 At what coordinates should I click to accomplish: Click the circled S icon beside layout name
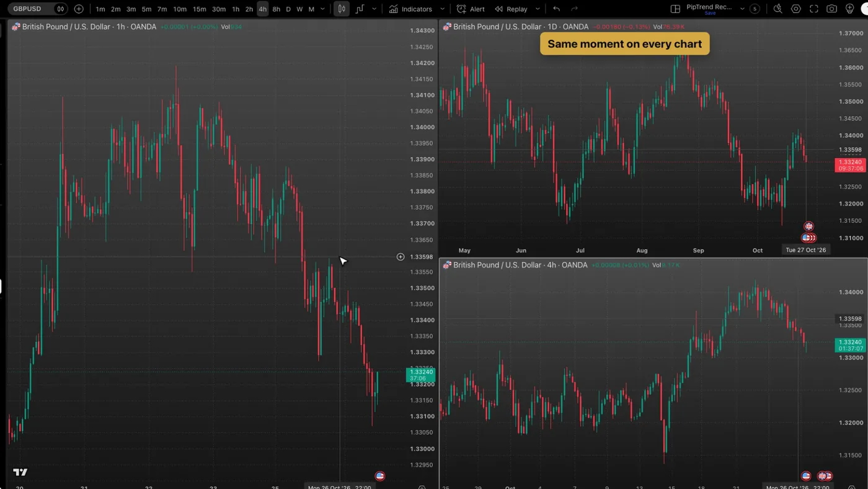(x=755, y=9)
